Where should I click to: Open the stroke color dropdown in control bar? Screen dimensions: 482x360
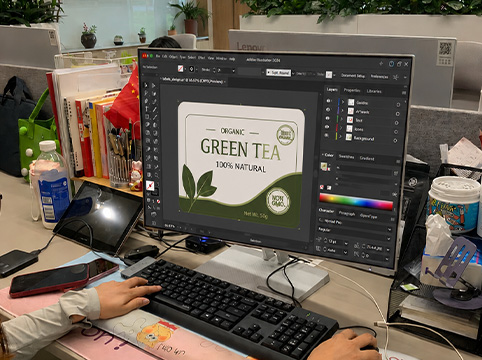coord(197,70)
